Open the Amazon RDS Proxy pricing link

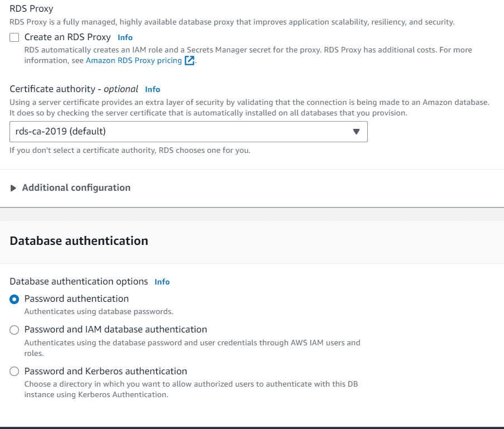134,60
